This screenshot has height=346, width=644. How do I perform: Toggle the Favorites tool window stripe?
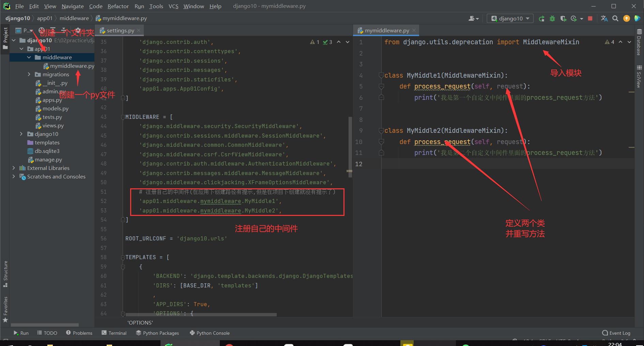click(x=5, y=310)
